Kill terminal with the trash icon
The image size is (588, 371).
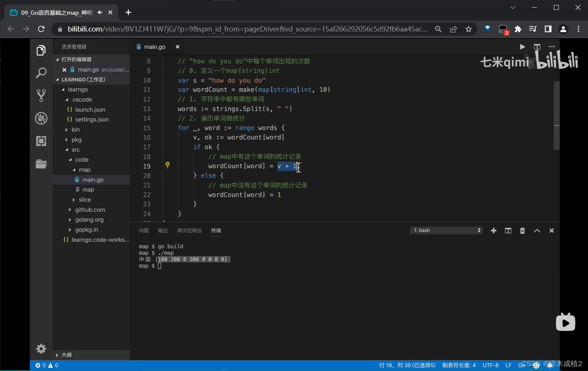click(x=522, y=231)
